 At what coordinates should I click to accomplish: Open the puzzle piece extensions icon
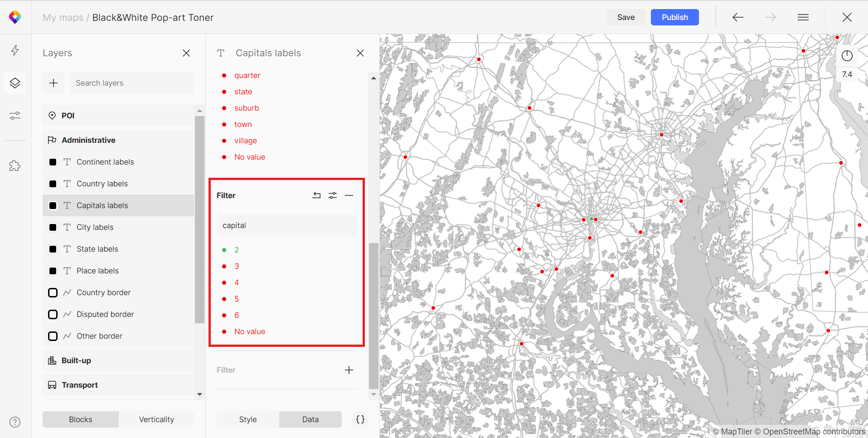coord(15,166)
